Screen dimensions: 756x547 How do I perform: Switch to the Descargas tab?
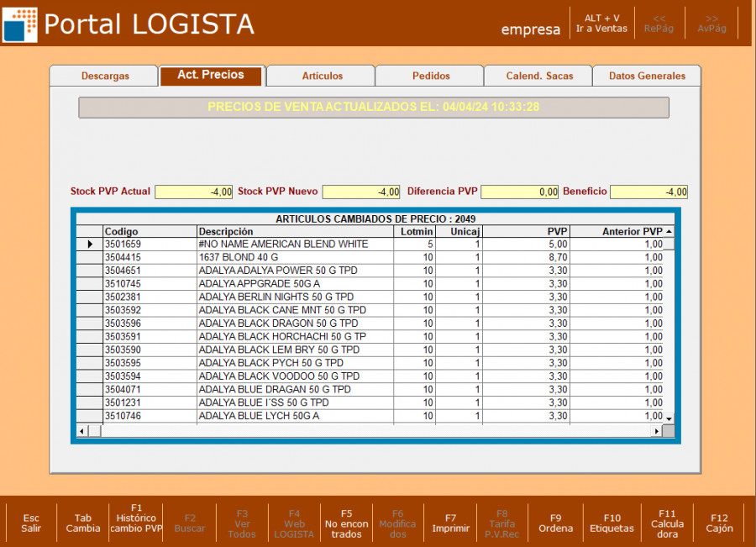(x=105, y=76)
